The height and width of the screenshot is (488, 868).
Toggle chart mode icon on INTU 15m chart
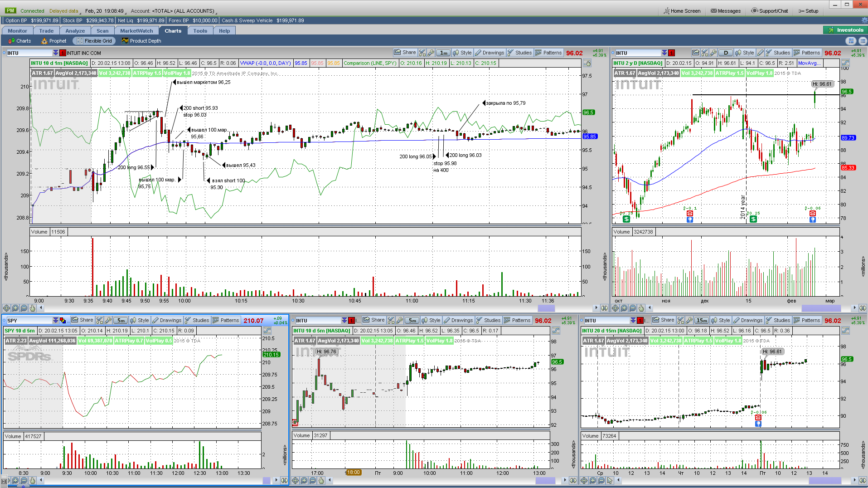pos(845,331)
